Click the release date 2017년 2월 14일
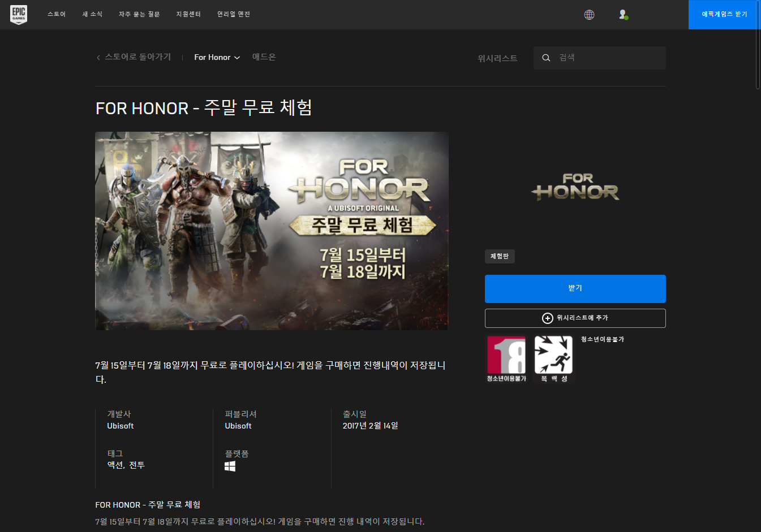Image resolution: width=761 pixels, height=532 pixels. 371,426
